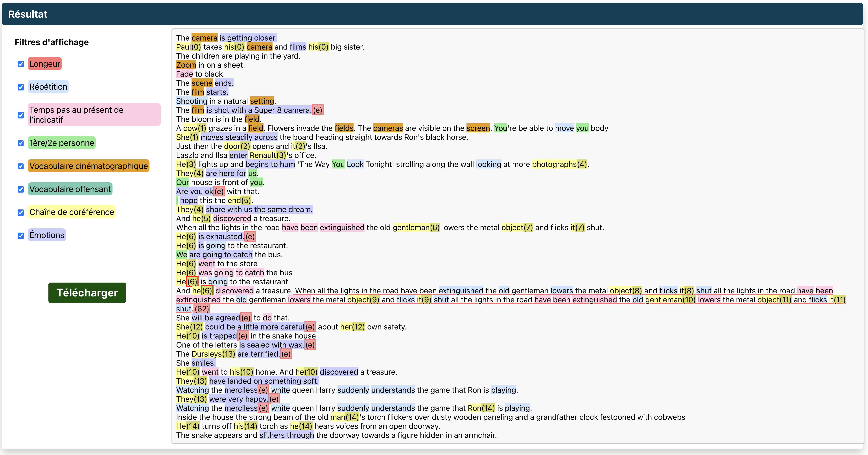Uncheck Vocabulaire cinématographique filter checkbox
This screenshot has height=455, width=868.
coord(21,166)
